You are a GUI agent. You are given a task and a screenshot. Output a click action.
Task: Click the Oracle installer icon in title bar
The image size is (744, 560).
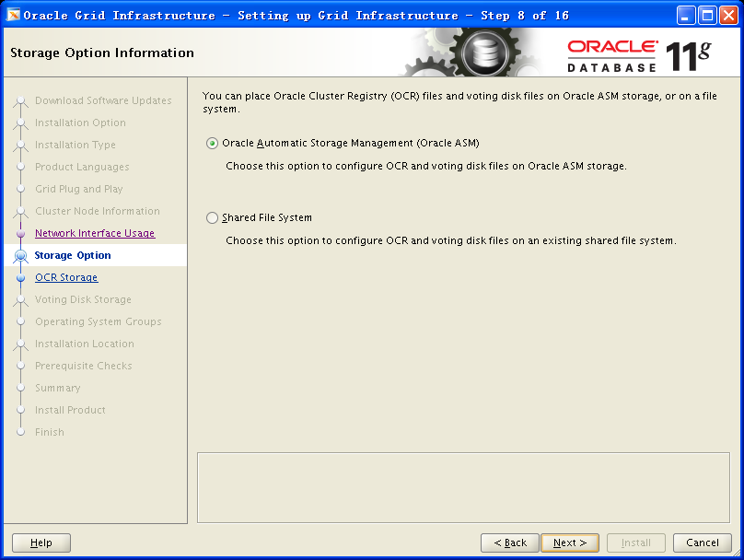13,15
